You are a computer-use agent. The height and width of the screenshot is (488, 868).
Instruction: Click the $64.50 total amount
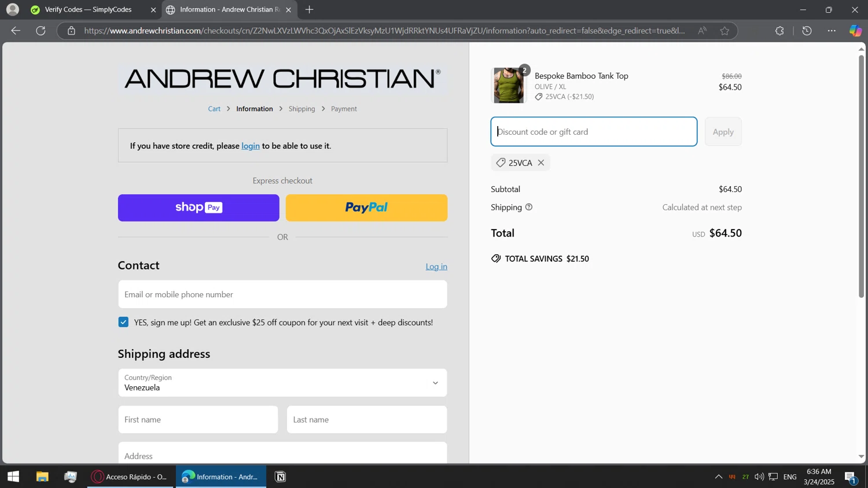[x=726, y=233]
